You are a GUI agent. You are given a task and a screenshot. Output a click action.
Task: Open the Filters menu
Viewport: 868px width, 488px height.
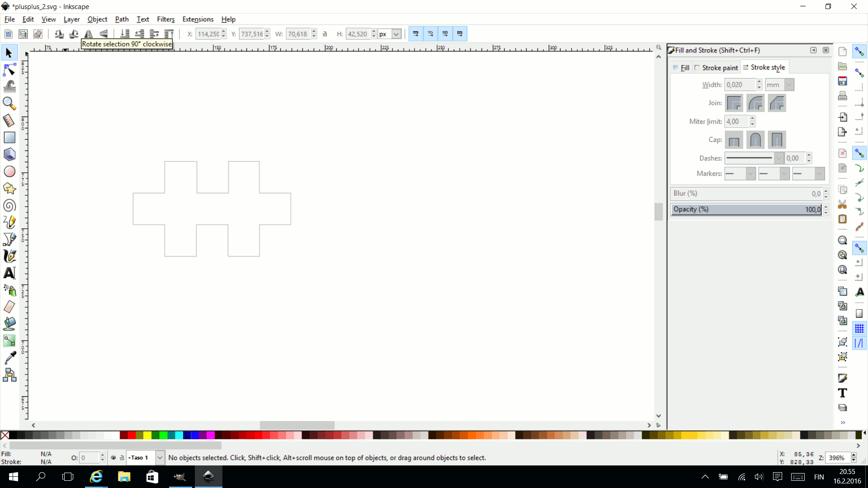click(x=165, y=19)
